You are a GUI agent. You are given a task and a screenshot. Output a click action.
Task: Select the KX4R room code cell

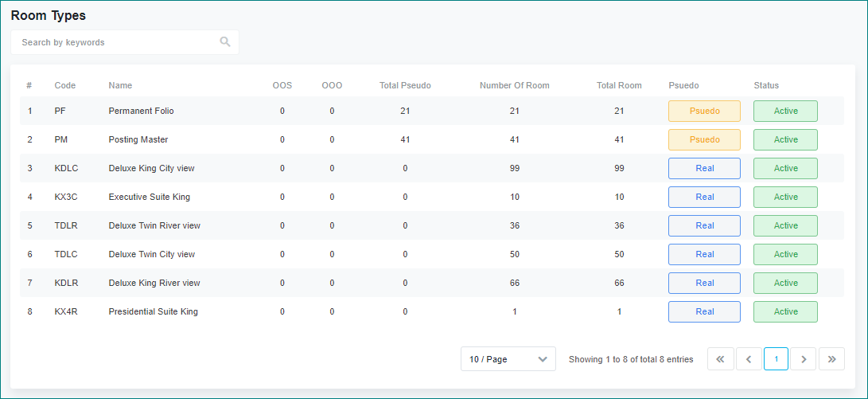(66, 311)
